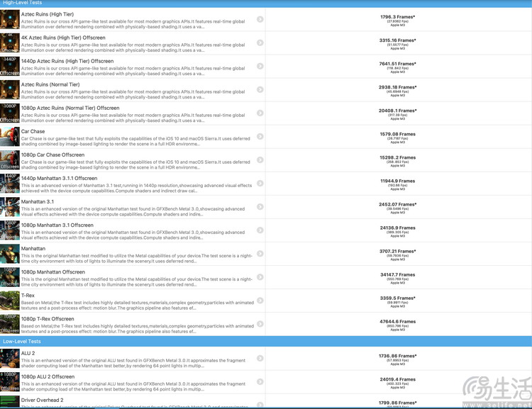Click the T-Rex thumbnail
The image size is (532, 409).
(10, 301)
